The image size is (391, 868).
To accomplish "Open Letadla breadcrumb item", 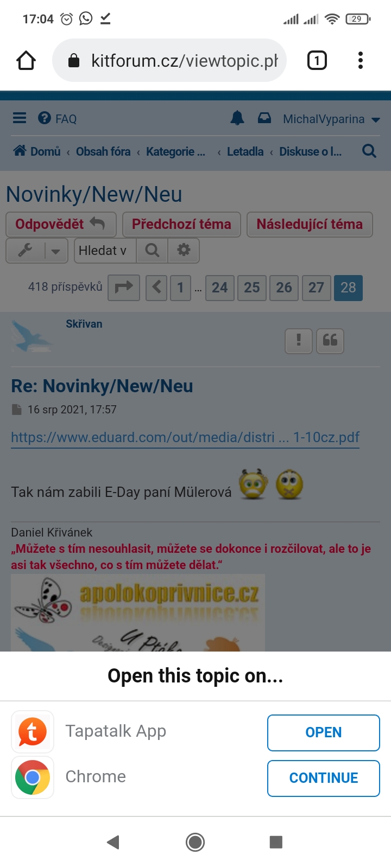I will pyautogui.click(x=245, y=151).
